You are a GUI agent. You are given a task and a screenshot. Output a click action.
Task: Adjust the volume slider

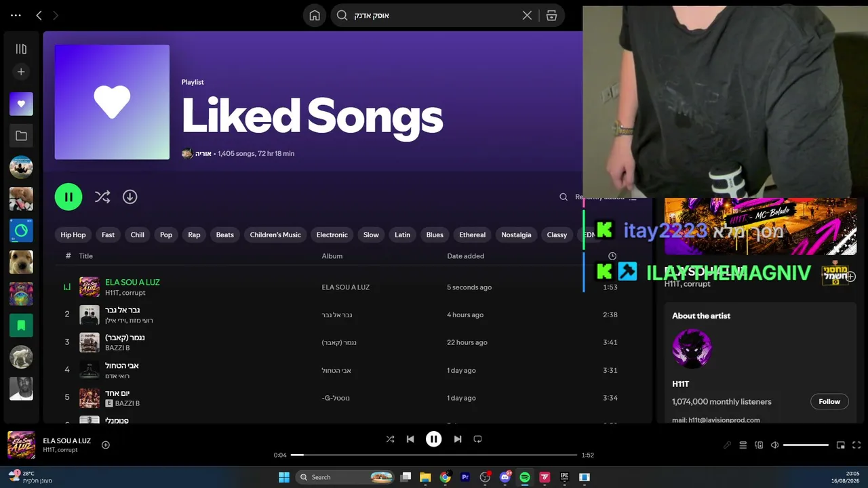806,445
